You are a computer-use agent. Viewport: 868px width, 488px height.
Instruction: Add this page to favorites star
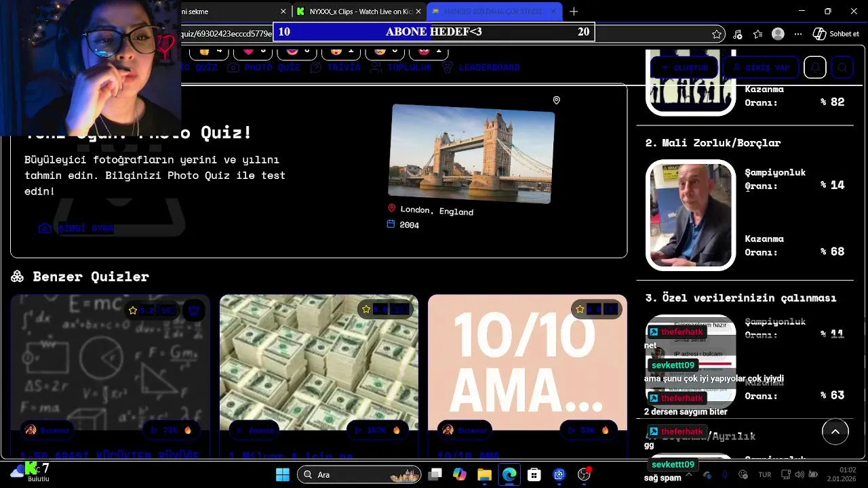(x=717, y=34)
